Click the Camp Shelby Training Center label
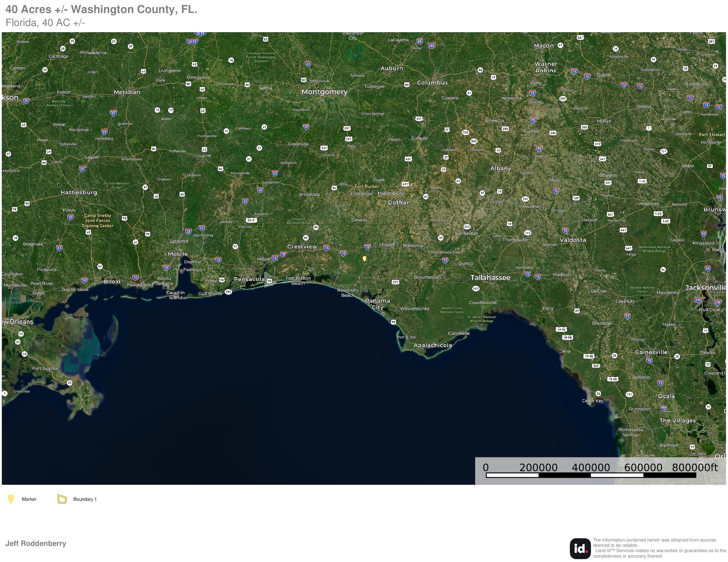The height and width of the screenshot is (562, 728). click(x=97, y=220)
